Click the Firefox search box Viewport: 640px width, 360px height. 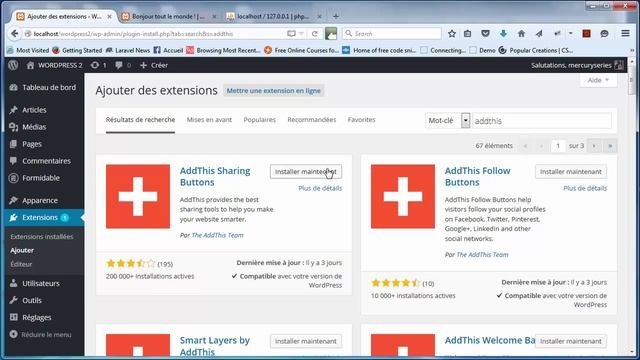(x=392, y=34)
